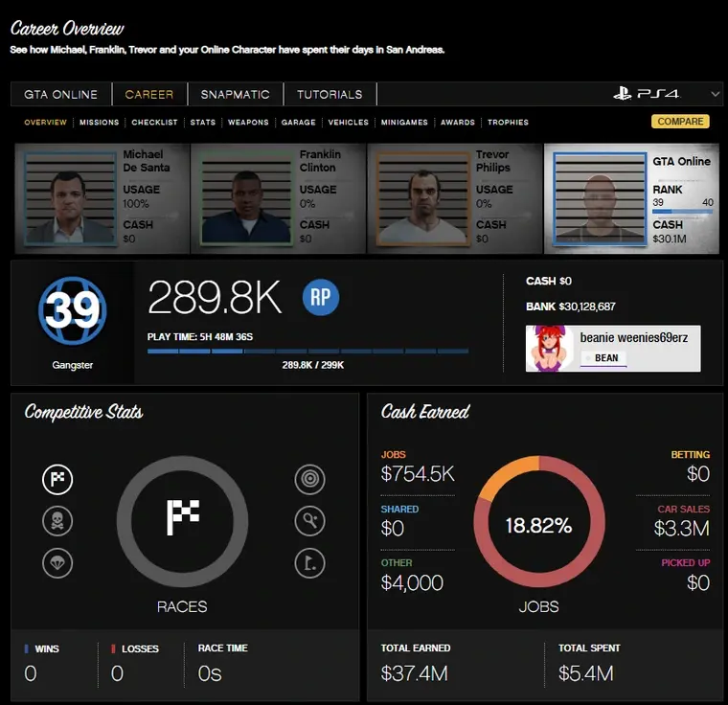Click the rank 39 globe badge
The width and height of the screenshot is (728, 705).
tap(73, 311)
